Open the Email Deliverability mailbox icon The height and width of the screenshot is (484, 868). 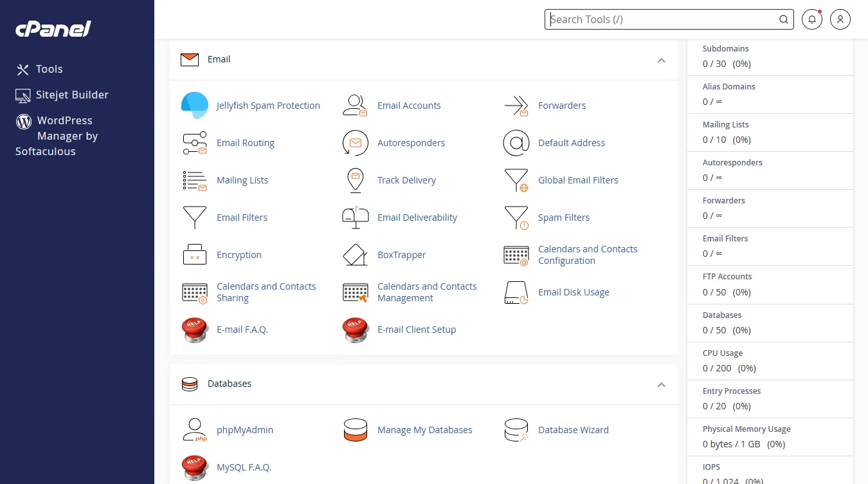(355, 218)
